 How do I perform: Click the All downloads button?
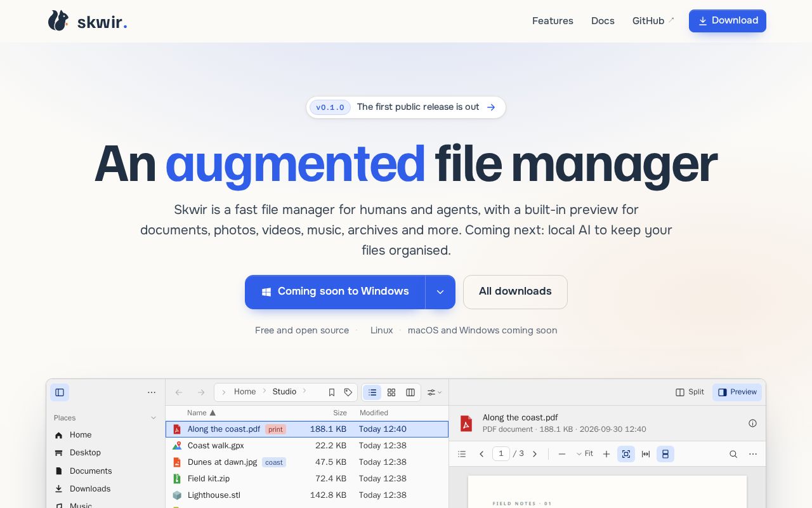(515, 292)
